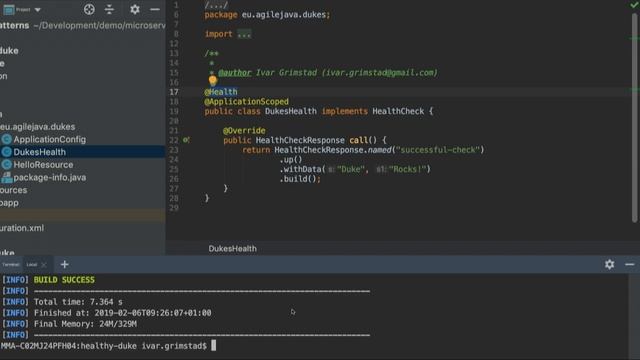Click the "Rocks!" string literal
640x360 pixels.
point(407,169)
